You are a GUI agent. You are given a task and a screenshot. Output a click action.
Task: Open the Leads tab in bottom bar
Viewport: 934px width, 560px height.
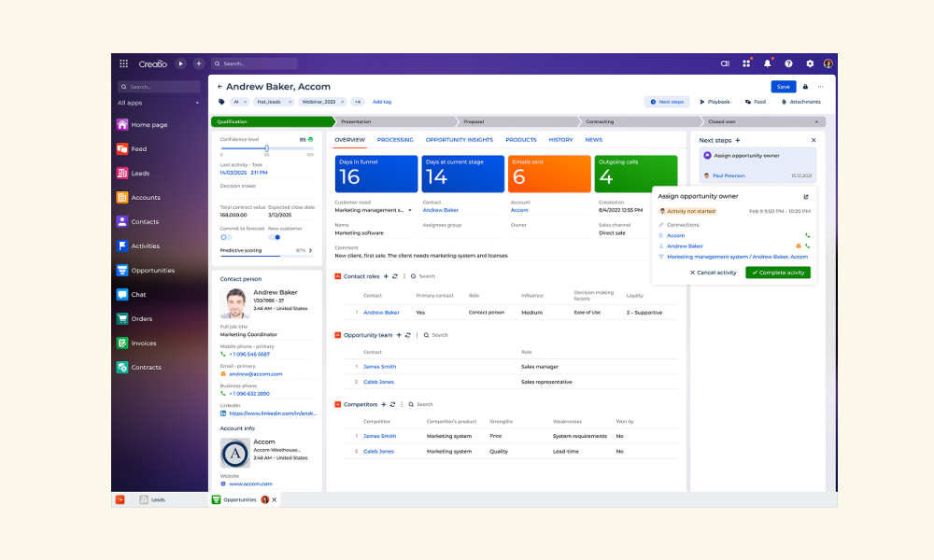click(x=152, y=500)
